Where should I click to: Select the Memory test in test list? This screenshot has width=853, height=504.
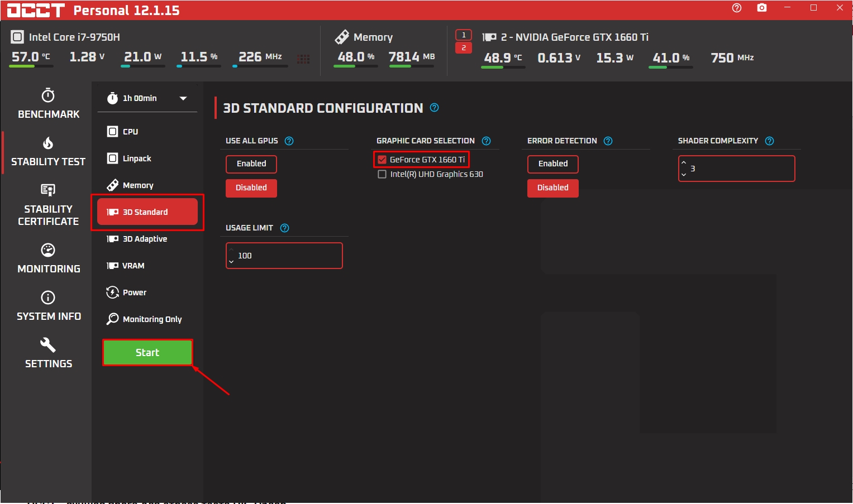(x=147, y=185)
